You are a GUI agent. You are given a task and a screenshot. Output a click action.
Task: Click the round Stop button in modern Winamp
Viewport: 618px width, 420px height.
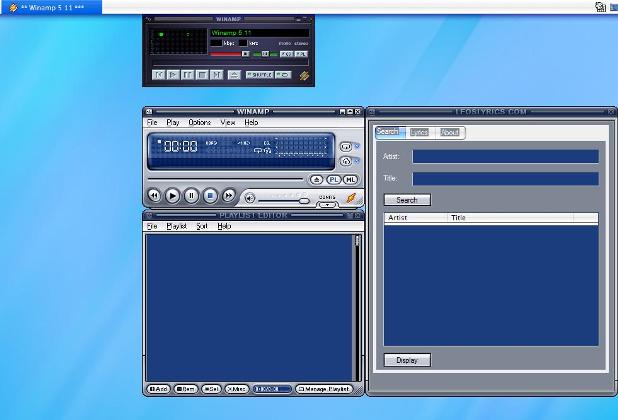210,195
